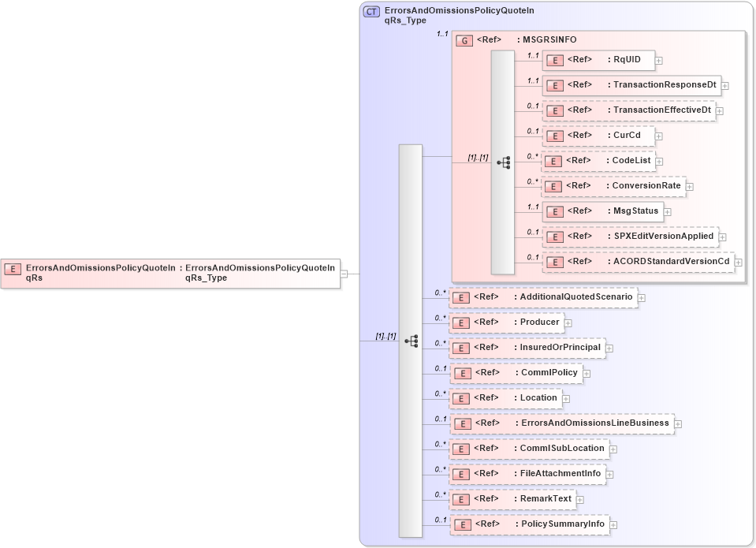Image resolution: width=756 pixels, height=548 pixels.
Task: Click the E icon next to PolicySummaryInfo
Action: (x=461, y=524)
